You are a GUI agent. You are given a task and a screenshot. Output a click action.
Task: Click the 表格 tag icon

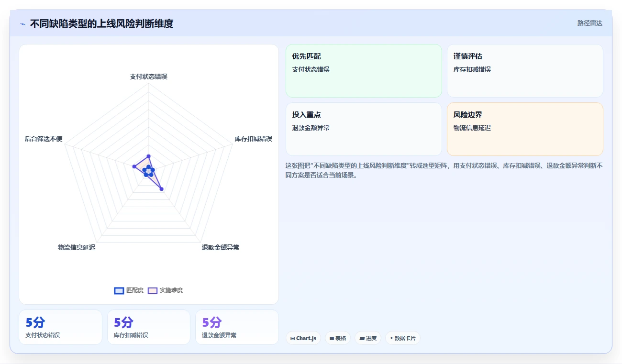(332, 338)
